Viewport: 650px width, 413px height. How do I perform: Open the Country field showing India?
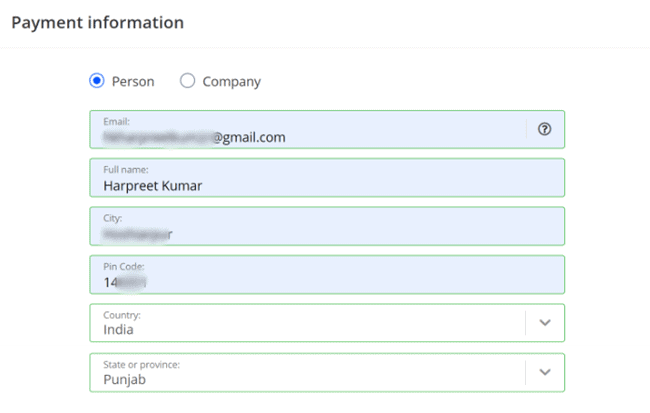327,323
